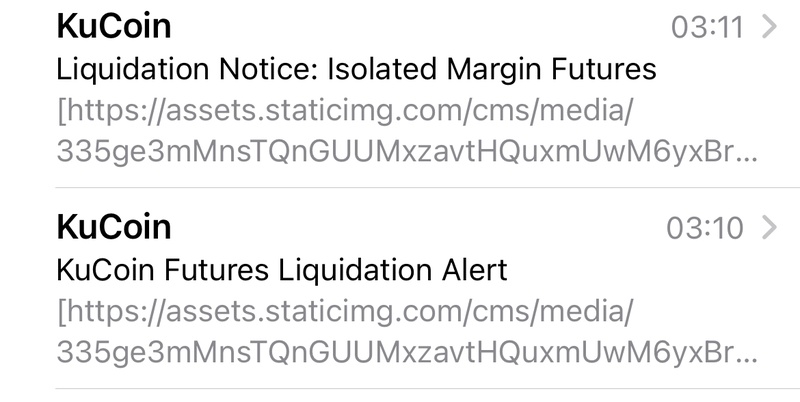Open the Liquidation Notice email's disclosure chevron
Screen dimensions: 800x402
pyautogui.click(x=768, y=27)
